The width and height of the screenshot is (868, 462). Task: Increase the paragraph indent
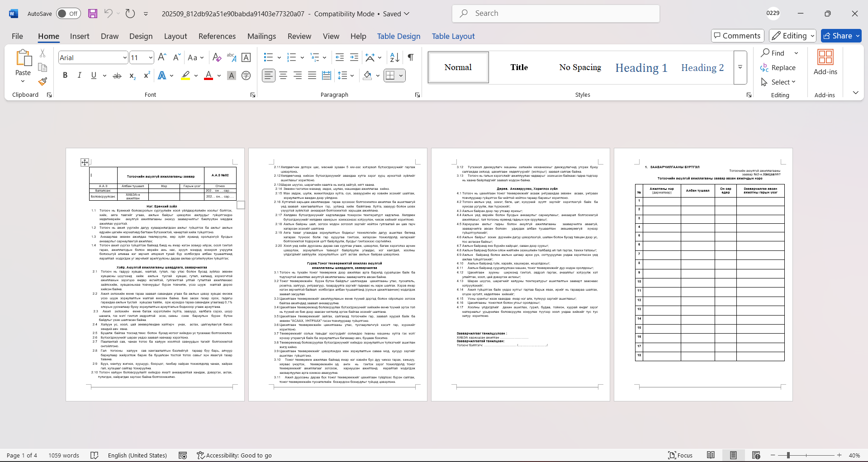[x=354, y=57]
